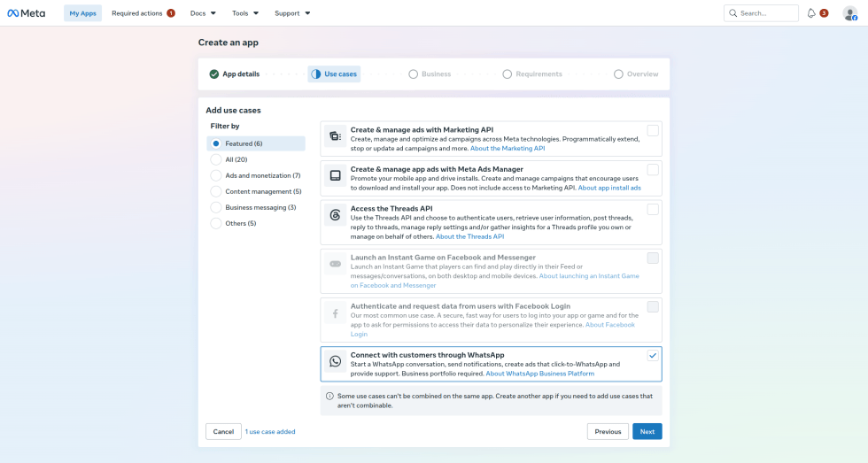Go to the Use cases step
868x463 pixels.
334,74
